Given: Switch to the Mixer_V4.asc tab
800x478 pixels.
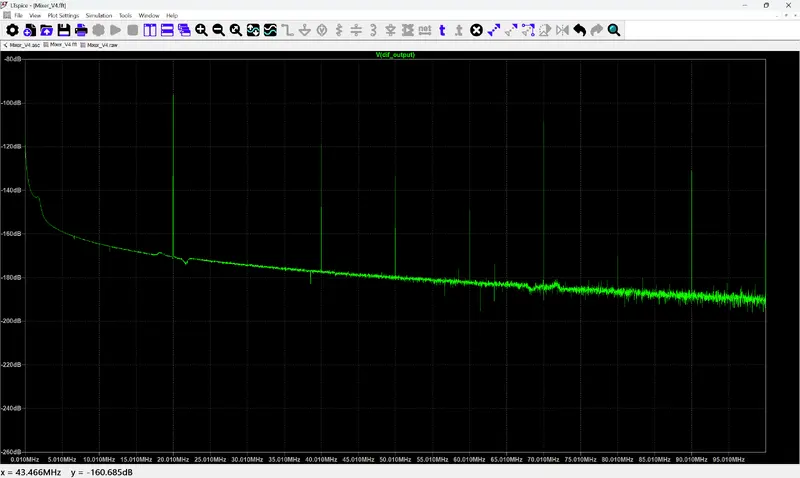Looking at the screenshot, I should pyautogui.click(x=21, y=45).
